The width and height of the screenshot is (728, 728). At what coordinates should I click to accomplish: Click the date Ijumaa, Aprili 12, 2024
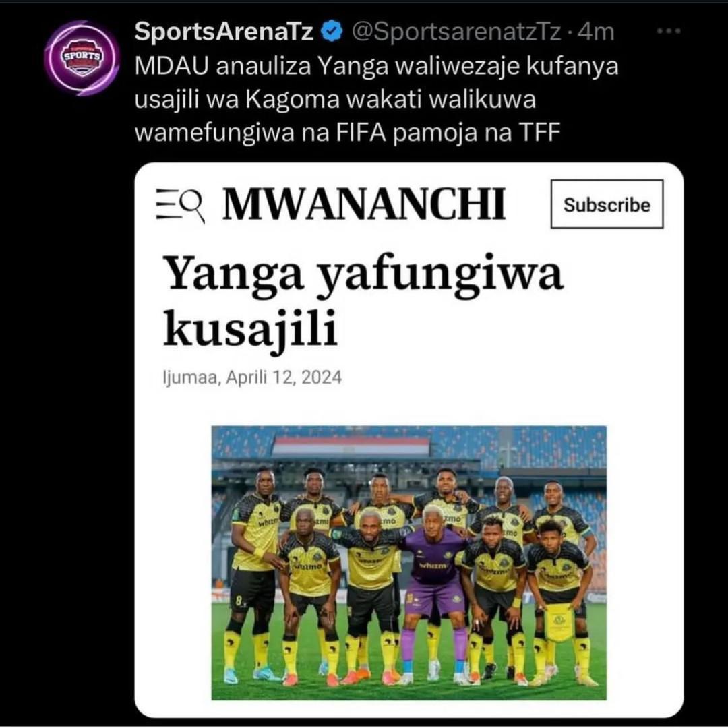pyautogui.click(x=253, y=377)
